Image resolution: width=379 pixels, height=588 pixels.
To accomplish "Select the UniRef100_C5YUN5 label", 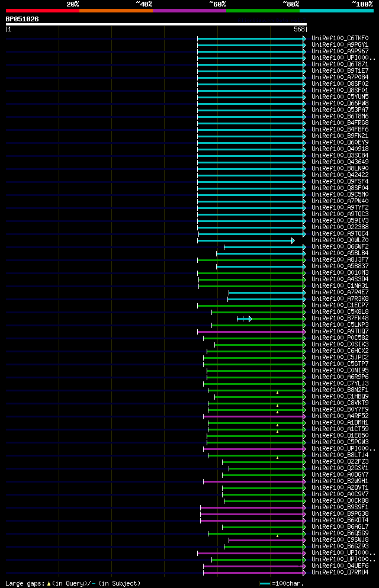I will (340, 97).
